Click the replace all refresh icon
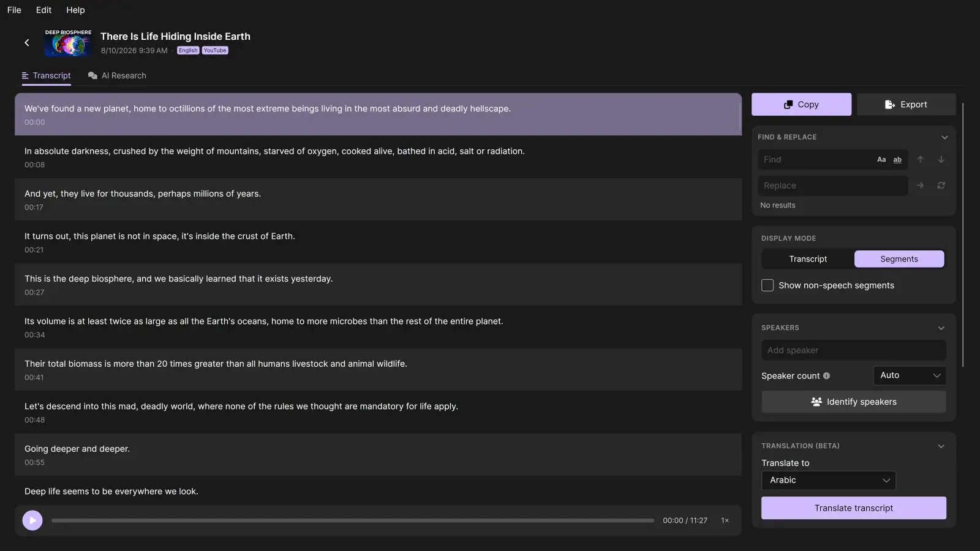The width and height of the screenshot is (980, 551). (x=941, y=186)
